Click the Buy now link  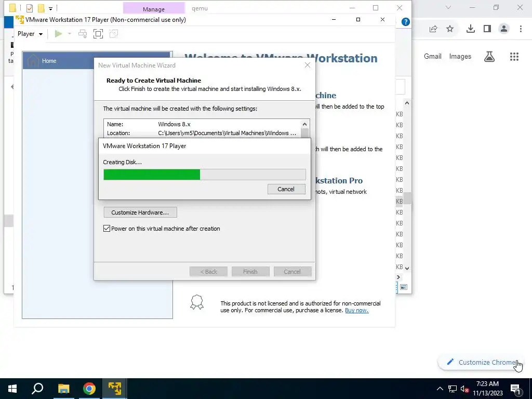tap(356, 310)
